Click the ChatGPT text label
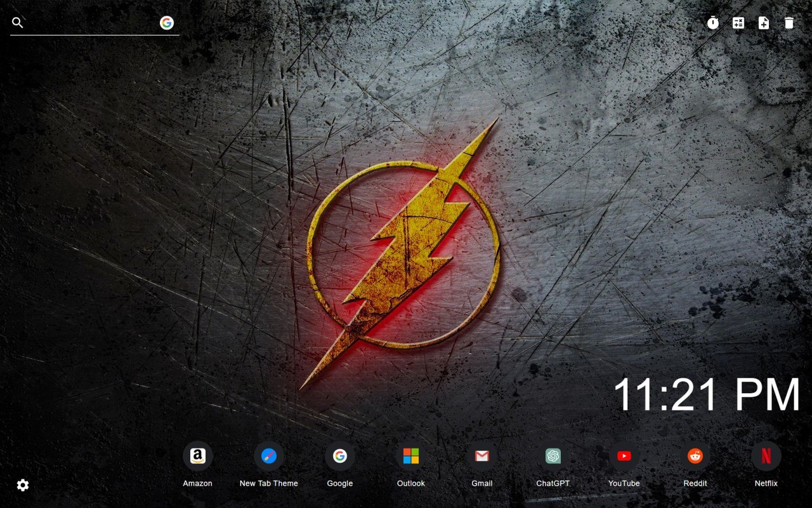The image size is (812, 508). click(x=553, y=483)
